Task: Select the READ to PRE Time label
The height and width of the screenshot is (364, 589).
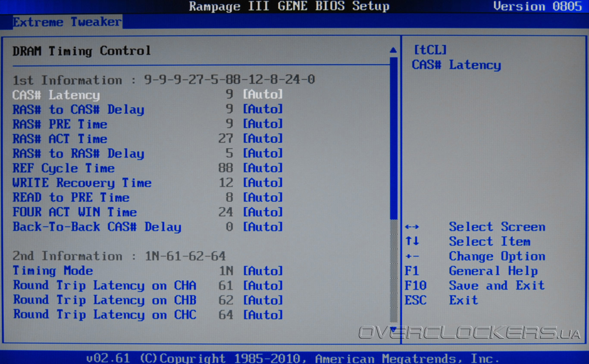Action: point(71,197)
